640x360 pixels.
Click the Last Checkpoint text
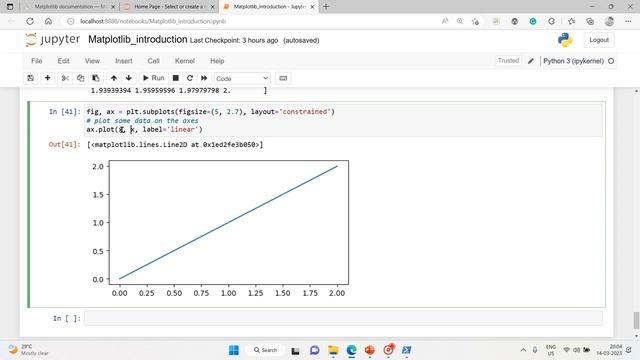[234, 40]
